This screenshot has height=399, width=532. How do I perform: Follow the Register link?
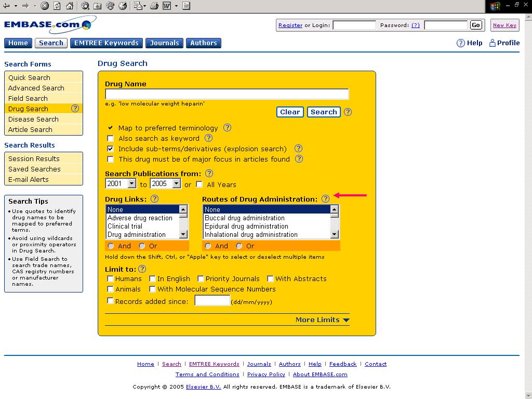[x=290, y=25]
